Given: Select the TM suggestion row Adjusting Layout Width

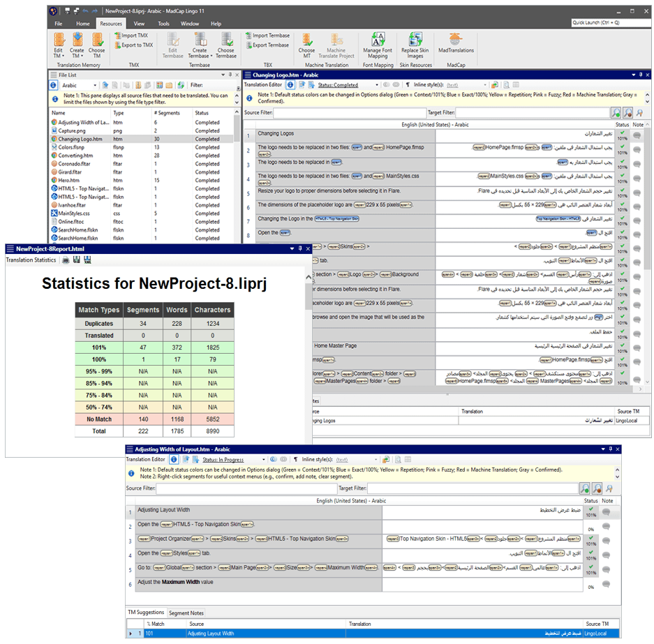Looking at the screenshot, I should pyautogui.click(x=373, y=634).
